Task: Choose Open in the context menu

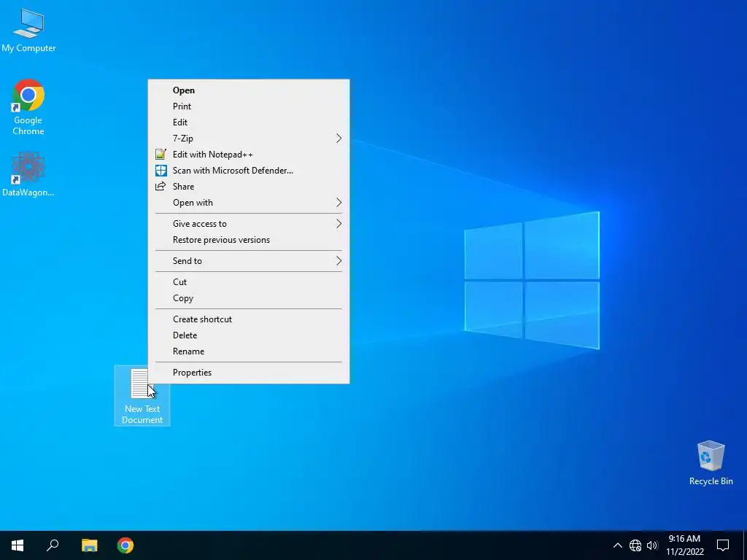Action: (249, 90)
